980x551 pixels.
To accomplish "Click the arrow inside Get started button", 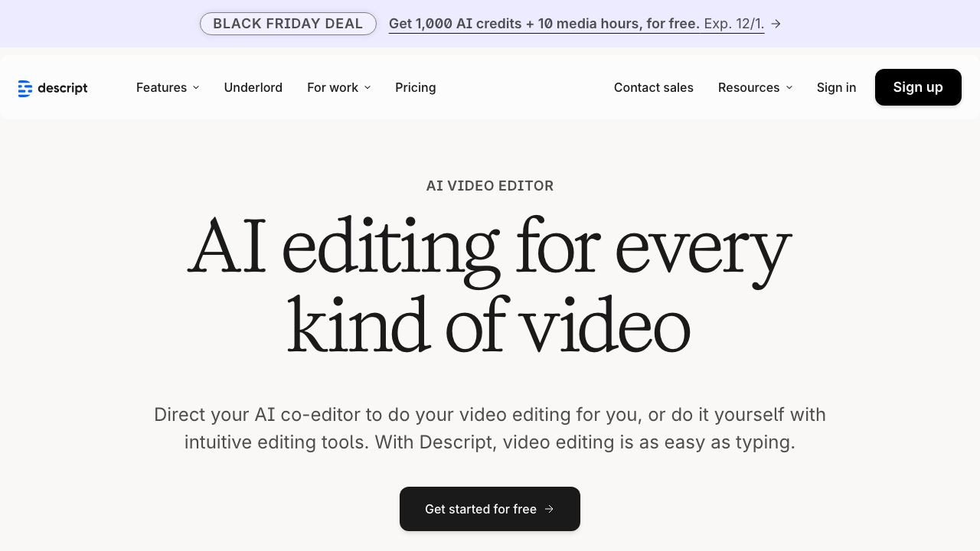I will pos(549,509).
